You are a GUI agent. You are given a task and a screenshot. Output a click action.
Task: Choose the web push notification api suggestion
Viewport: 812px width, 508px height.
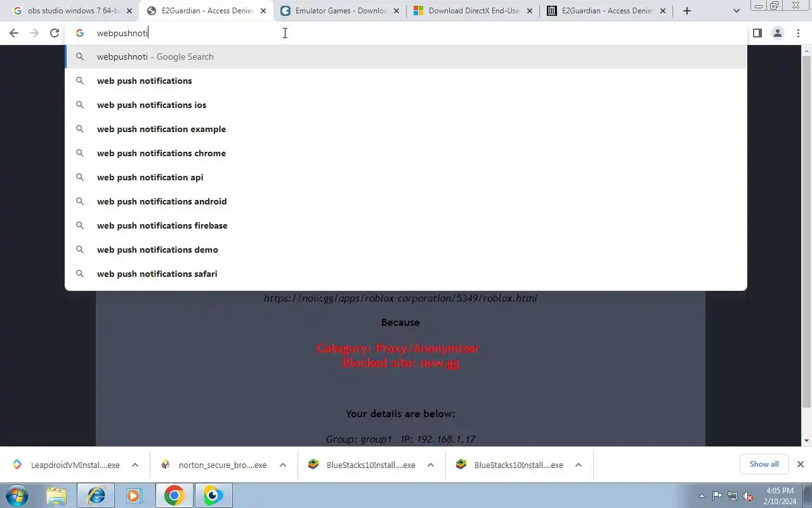(x=406, y=177)
